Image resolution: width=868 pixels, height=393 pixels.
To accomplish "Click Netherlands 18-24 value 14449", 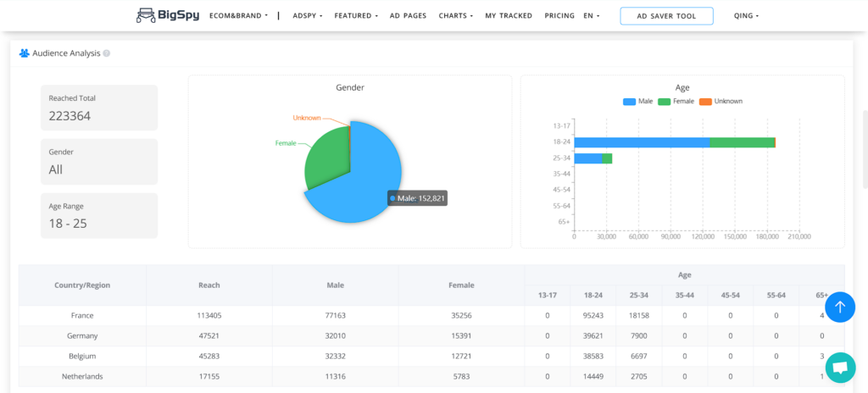I will [593, 376].
